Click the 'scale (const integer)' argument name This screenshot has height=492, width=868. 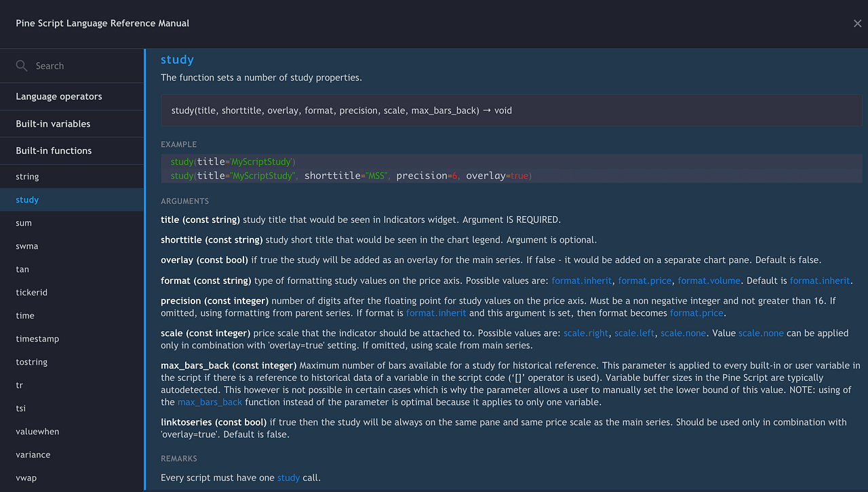click(x=206, y=333)
